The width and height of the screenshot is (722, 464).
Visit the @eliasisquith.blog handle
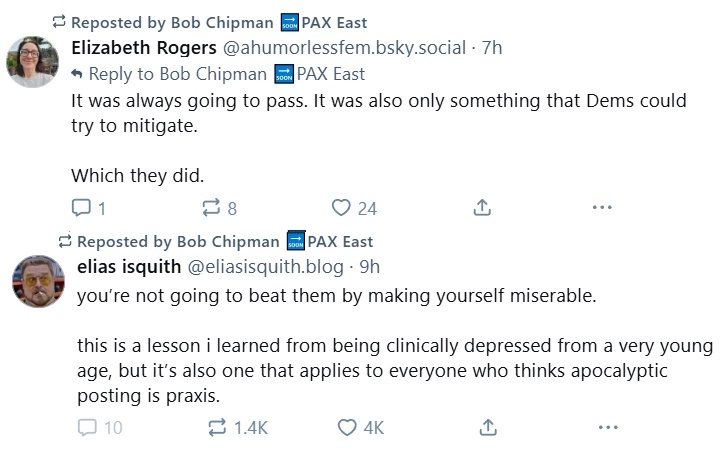pos(266,267)
